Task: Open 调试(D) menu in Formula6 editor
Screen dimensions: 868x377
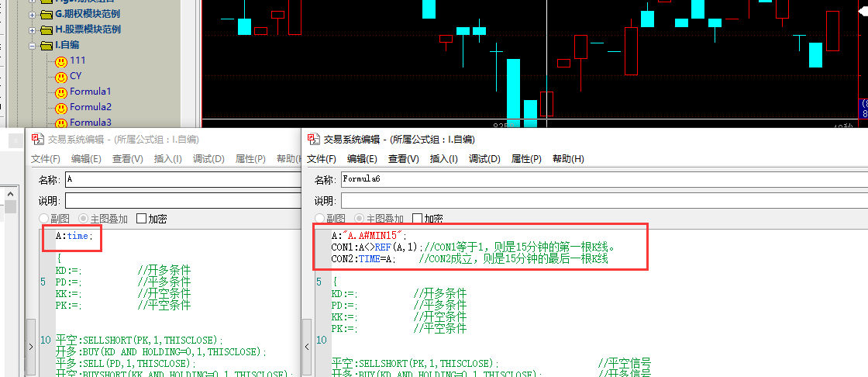Action: pos(484,159)
